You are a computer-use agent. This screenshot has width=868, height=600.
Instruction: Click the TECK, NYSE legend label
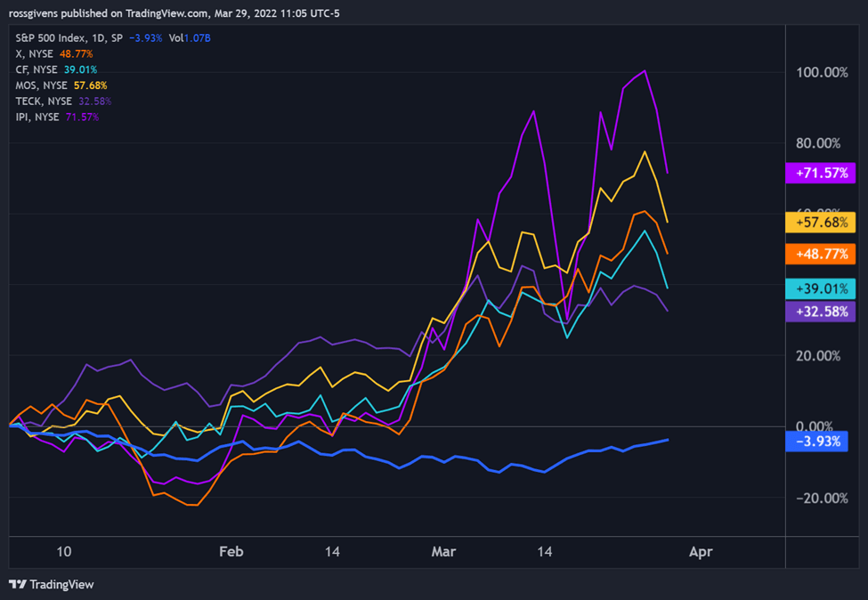point(44,101)
